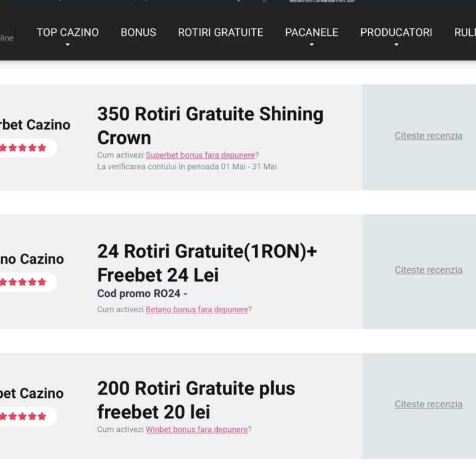The height and width of the screenshot is (476, 476).
Task: Open the Betano bonus fara depunere link
Action: [197, 309]
